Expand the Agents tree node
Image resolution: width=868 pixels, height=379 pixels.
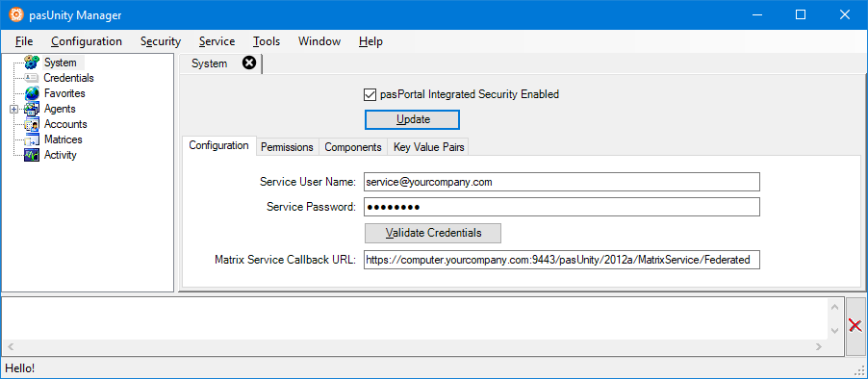(x=13, y=109)
